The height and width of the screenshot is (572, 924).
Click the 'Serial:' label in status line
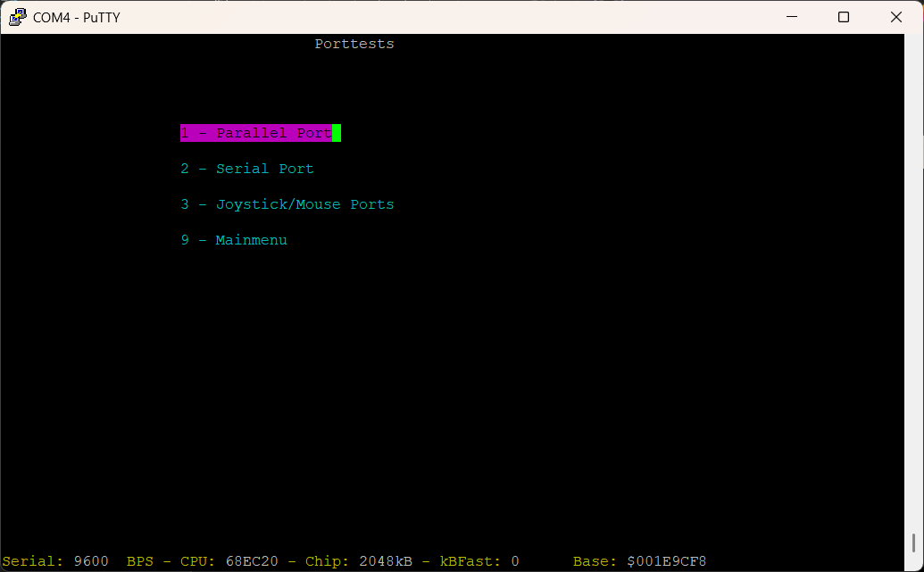pyautogui.click(x=33, y=561)
